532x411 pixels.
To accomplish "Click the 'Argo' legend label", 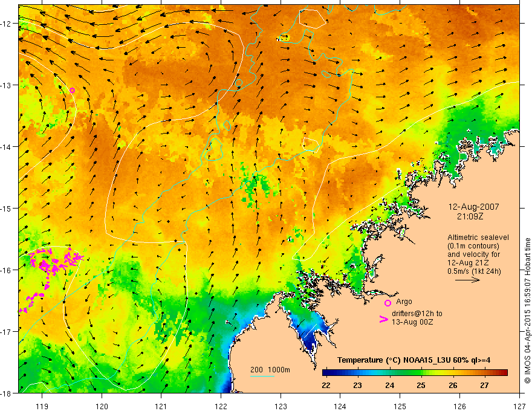I will pyautogui.click(x=404, y=302).
